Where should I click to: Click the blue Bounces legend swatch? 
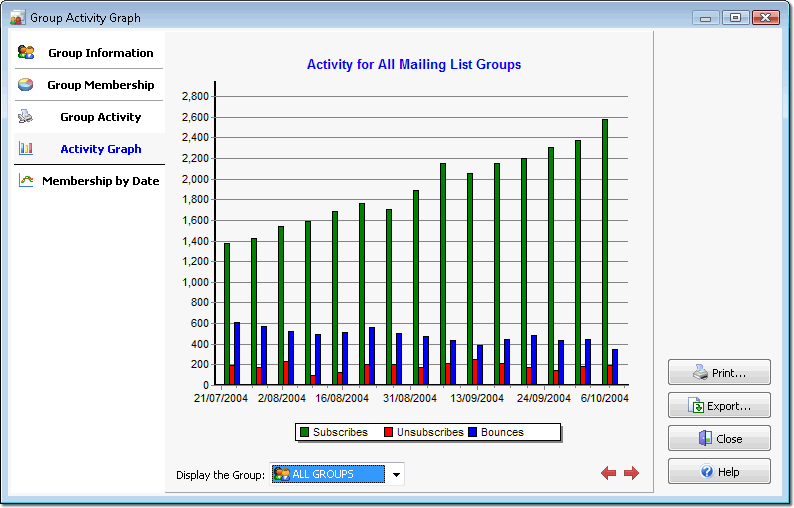pyautogui.click(x=472, y=432)
